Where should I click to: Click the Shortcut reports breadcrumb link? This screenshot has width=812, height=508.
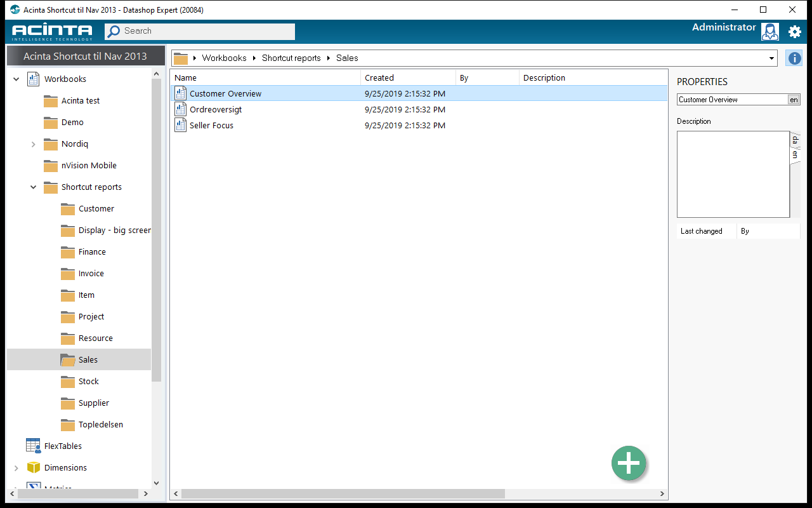[291, 58]
